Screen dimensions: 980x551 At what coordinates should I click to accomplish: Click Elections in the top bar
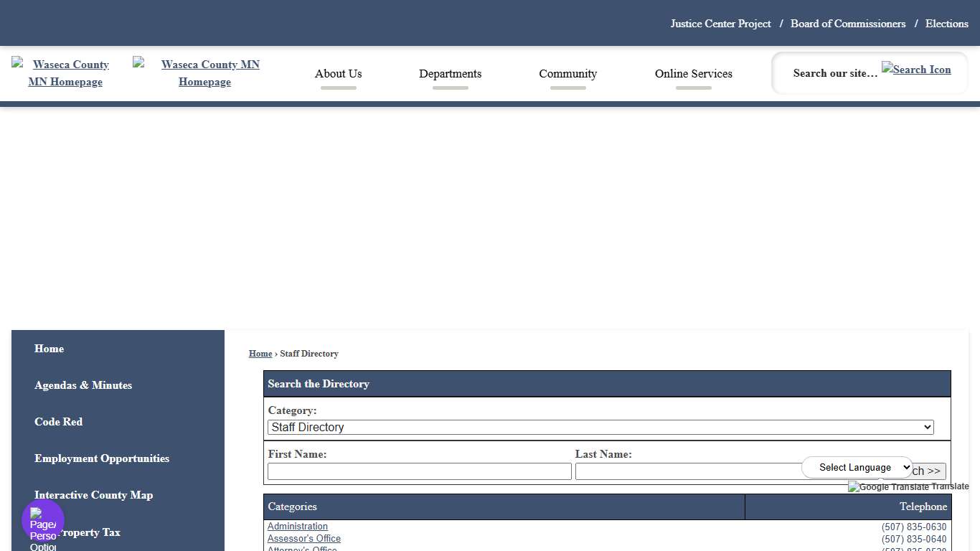click(x=946, y=23)
